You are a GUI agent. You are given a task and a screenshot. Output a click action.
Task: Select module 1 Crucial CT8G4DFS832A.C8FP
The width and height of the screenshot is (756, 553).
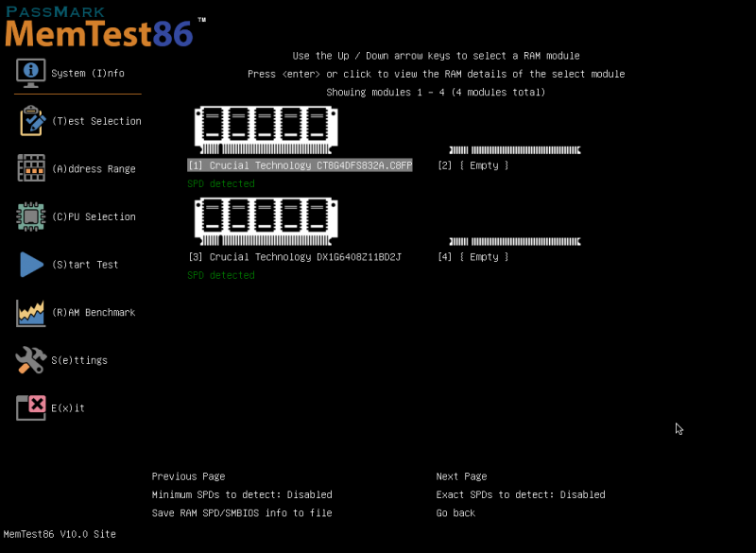[x=300, y=165]
